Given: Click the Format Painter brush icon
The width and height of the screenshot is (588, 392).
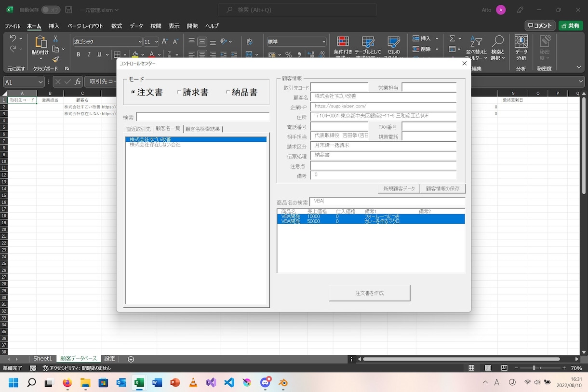Looking at the screenshot, I should pos(55,59).
